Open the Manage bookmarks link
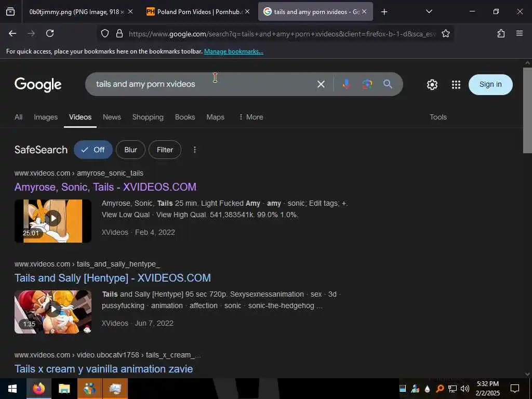 (233, 51)
